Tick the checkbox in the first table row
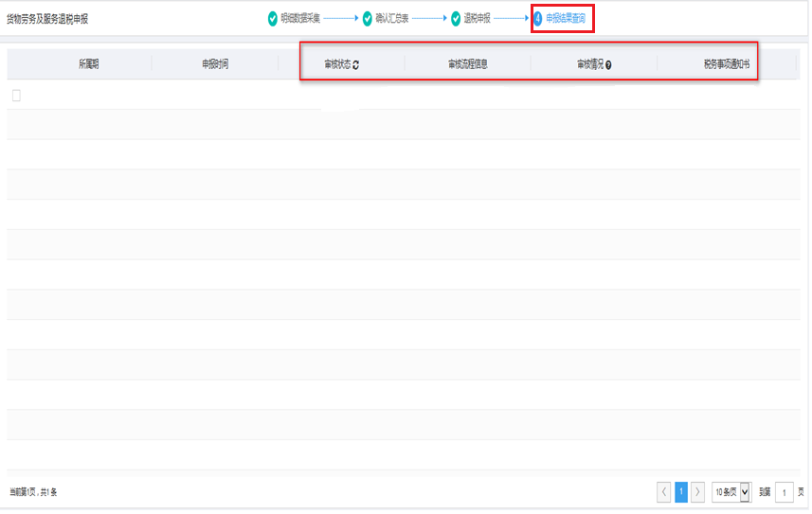This screenshot has height=514, width=812. (x=16, y=96)
